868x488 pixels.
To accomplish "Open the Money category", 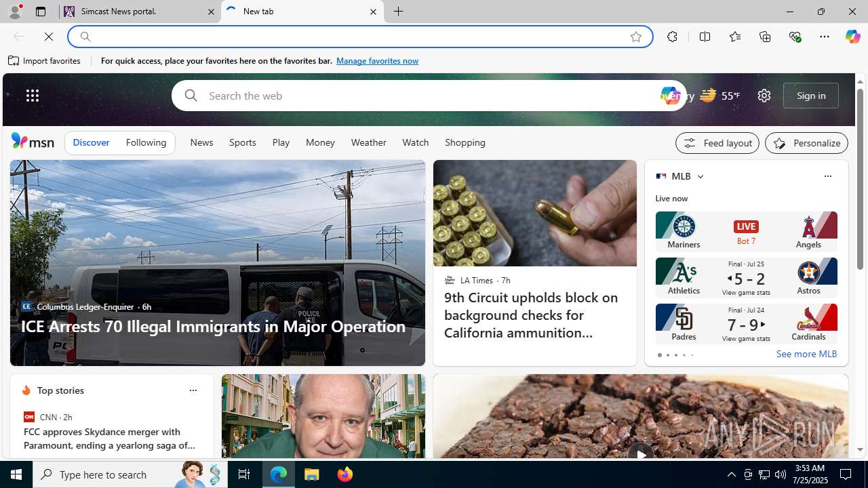I will [x=320, y=143].
